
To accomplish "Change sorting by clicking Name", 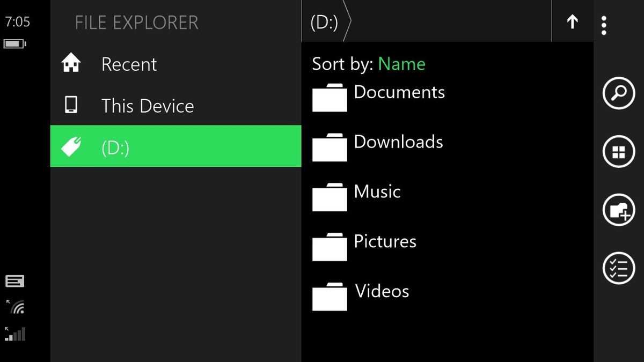I will tap(401, 64).
